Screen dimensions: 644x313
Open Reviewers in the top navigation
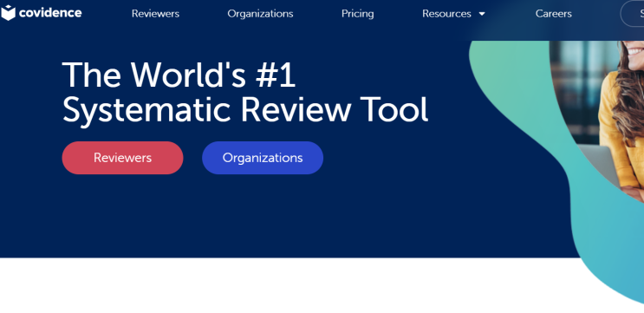pos(155,14)
